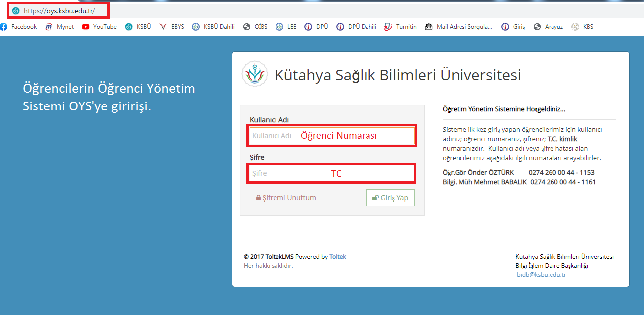
Task: Open the Giriş bookmark
Action: coord(513,27)
